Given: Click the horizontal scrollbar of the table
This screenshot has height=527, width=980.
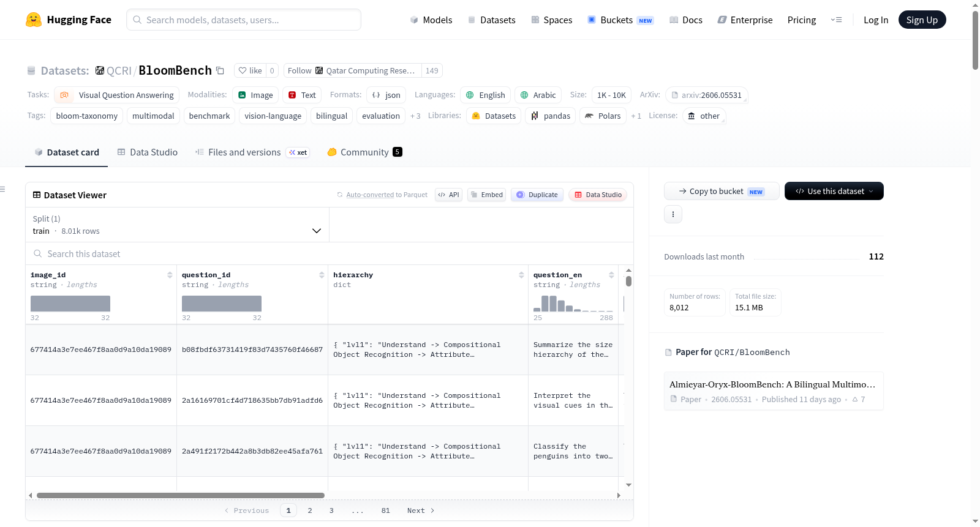Looking at the screenshot, I should pyautogui.click(x=181, y=495).
